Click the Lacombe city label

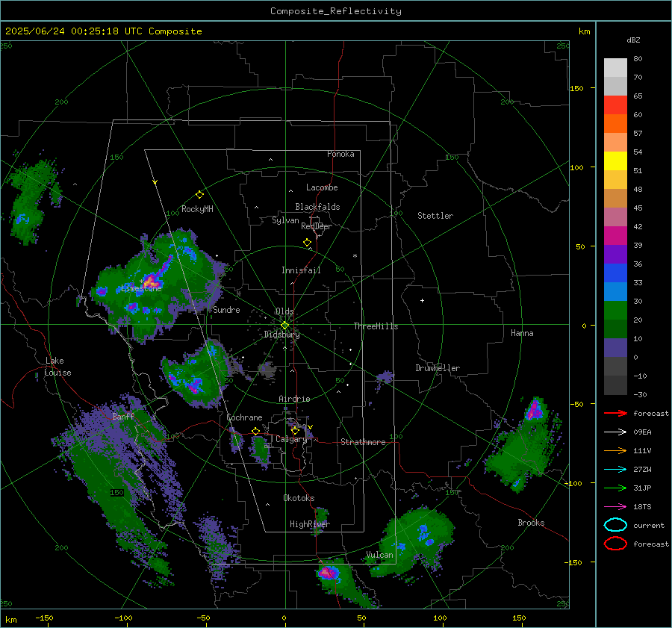click(x=322, y=187)
